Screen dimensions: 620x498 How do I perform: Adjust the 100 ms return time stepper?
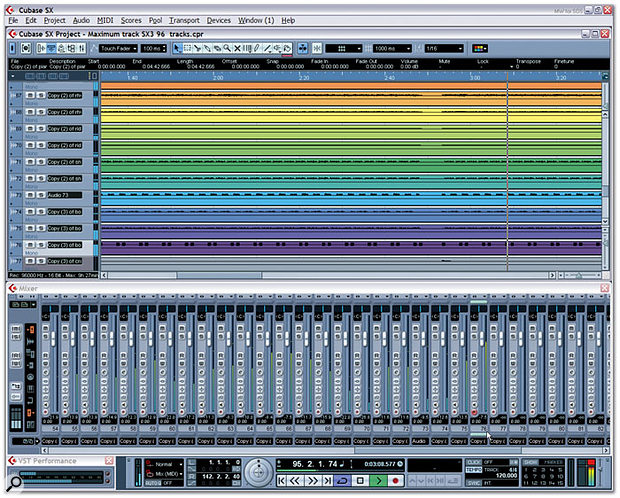[x=164, y=48]
